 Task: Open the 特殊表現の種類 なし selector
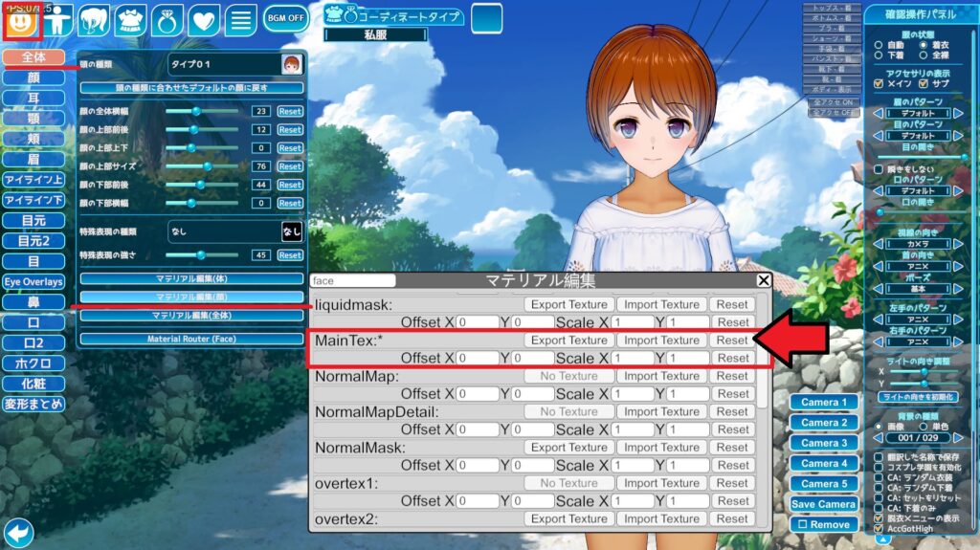pos(234,231)
